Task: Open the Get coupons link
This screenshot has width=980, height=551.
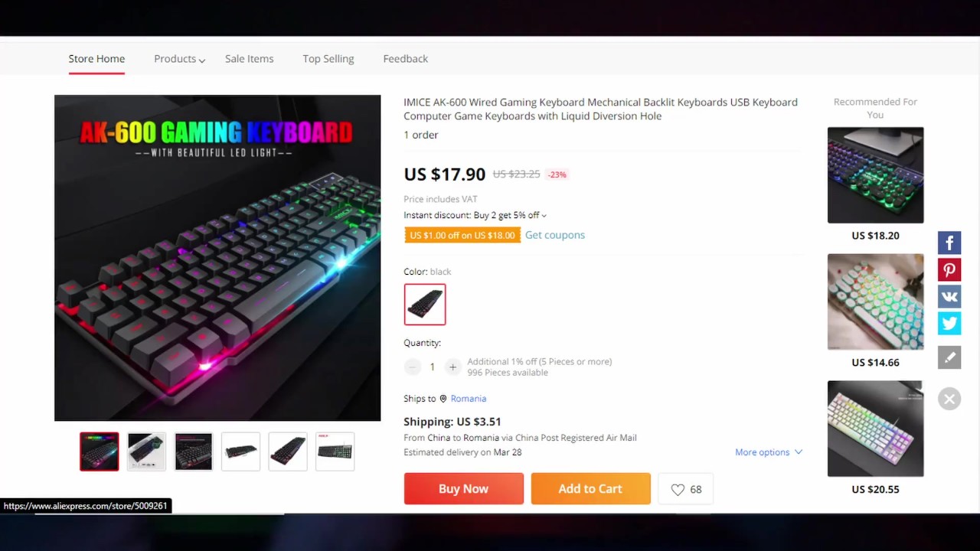Action: [x=555, y=235]
